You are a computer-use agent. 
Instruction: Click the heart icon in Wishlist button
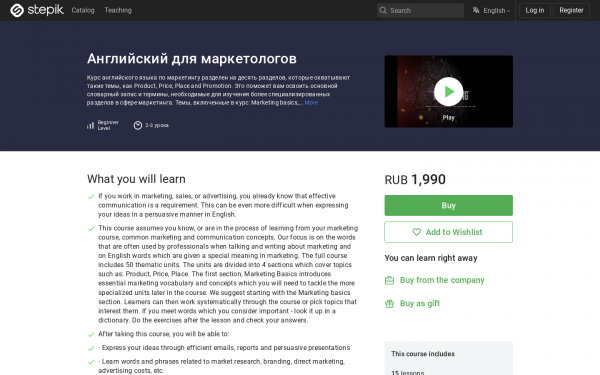416,232
